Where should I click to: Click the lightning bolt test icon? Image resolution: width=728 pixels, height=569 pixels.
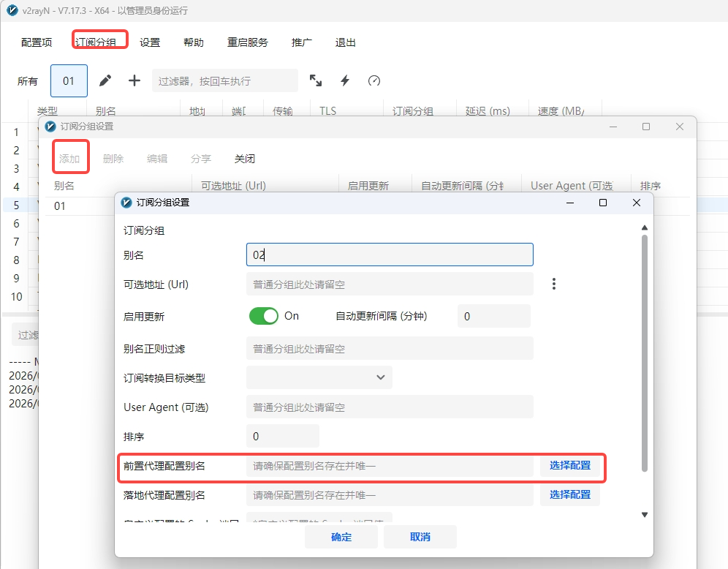(345, 81)
